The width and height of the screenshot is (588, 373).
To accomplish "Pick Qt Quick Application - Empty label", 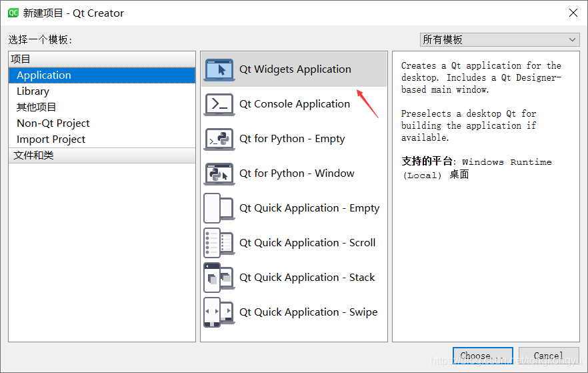I will coord(309,208).
